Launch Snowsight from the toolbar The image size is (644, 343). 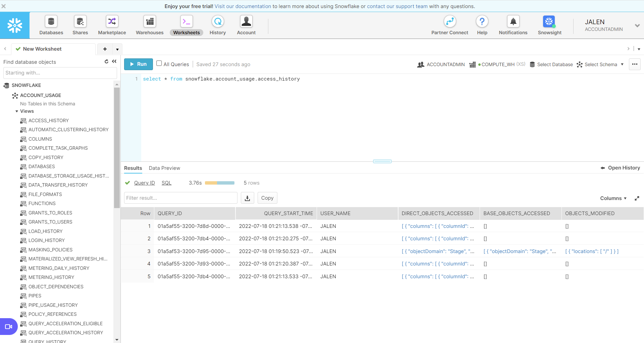point(549,22)
